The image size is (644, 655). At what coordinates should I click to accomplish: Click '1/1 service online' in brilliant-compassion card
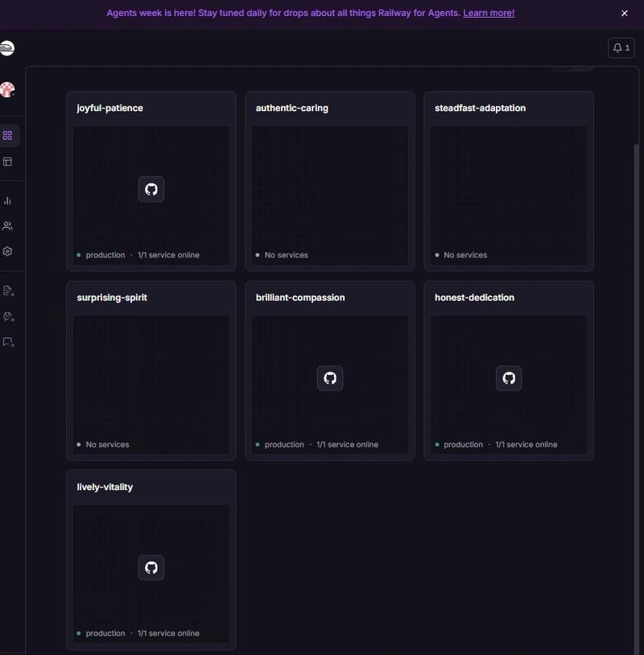[x=347, y=445]
